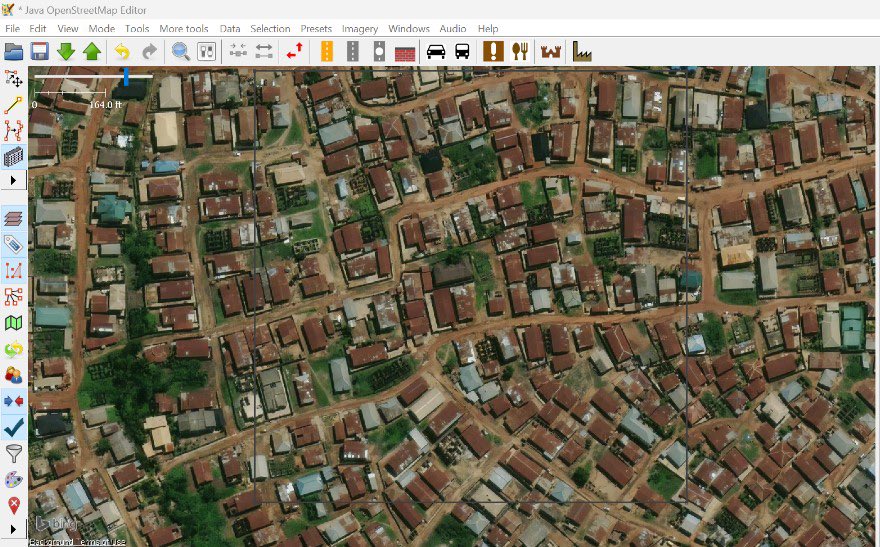880x547 pixels.
Task: Save the file using floppy disk icon
Action: 39,52
